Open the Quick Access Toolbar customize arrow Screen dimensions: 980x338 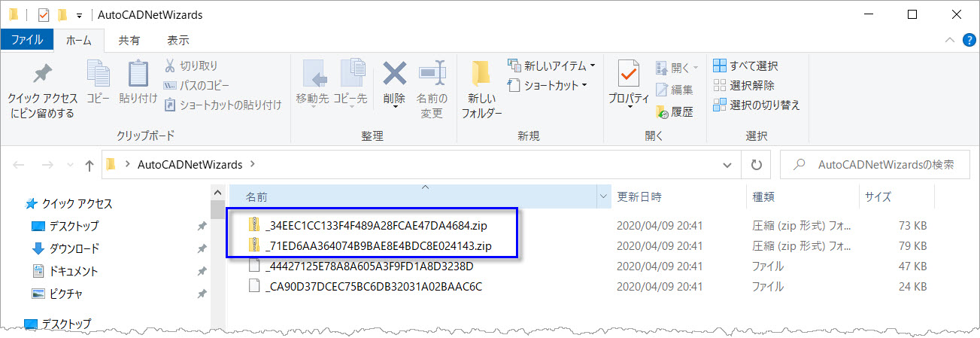(x=78, y=15)
